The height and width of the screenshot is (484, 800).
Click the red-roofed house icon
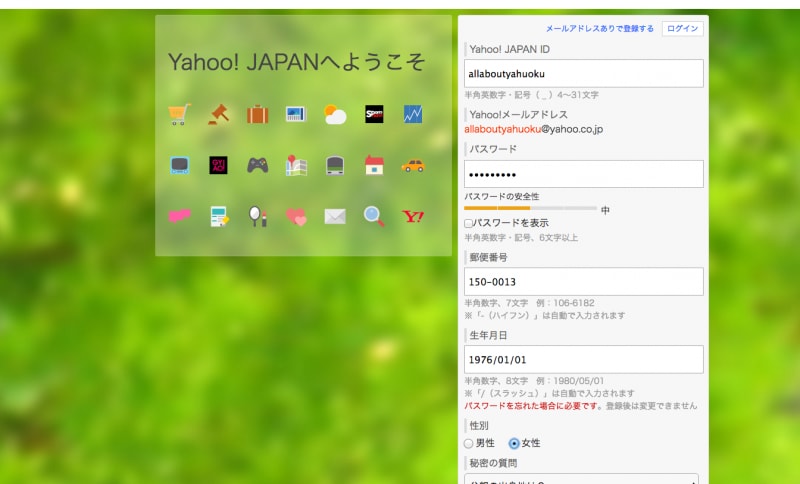coord(374,165)
